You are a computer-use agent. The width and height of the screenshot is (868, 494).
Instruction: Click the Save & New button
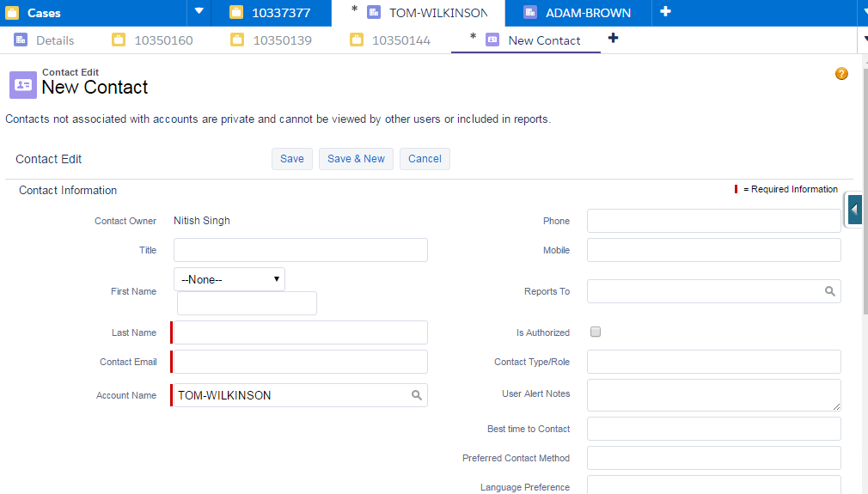pyautogui.click(x=356, y=159)
